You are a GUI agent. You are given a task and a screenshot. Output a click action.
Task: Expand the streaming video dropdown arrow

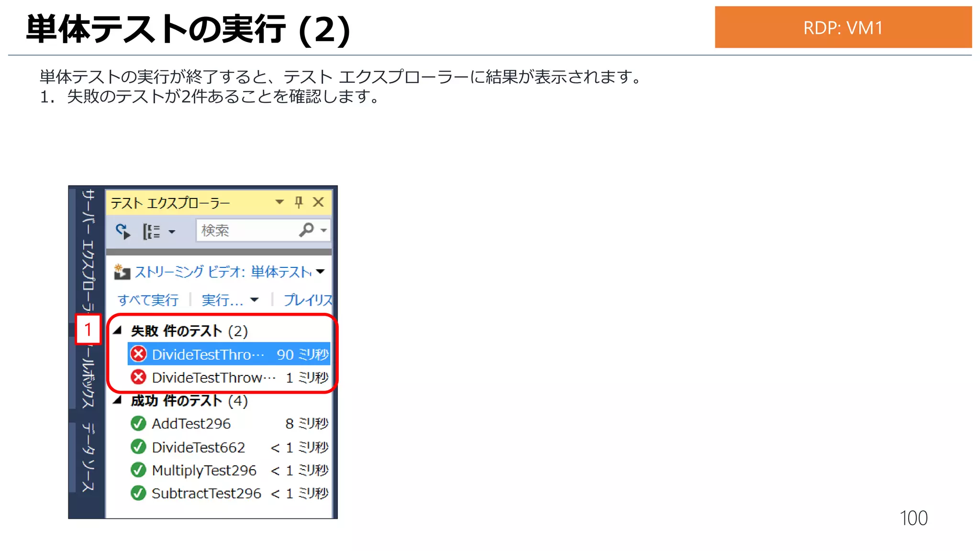(x=321, y=272)
